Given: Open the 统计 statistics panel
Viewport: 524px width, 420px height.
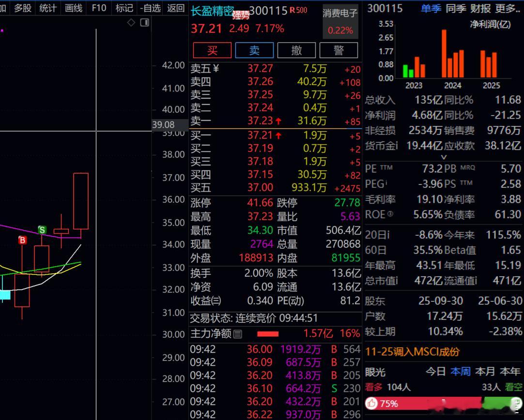Looking at the screenshot, I should pyautogui.click(x=47, y=8).
